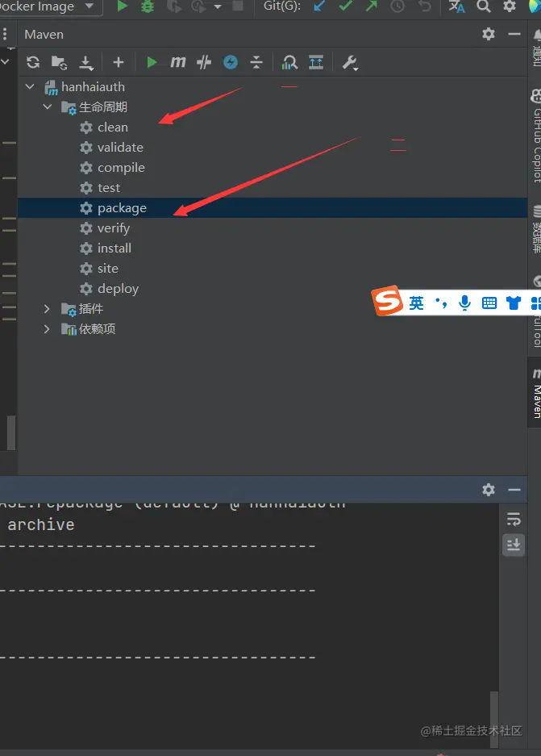The width and height of the screenshot is (541, 756).
Task: Click the Run with Coverage icon
Action: pos(173,6)
